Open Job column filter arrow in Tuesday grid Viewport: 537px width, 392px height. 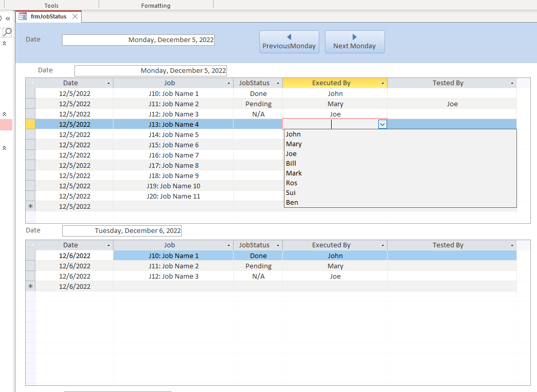pyautogui.click(x=228, y=245)
